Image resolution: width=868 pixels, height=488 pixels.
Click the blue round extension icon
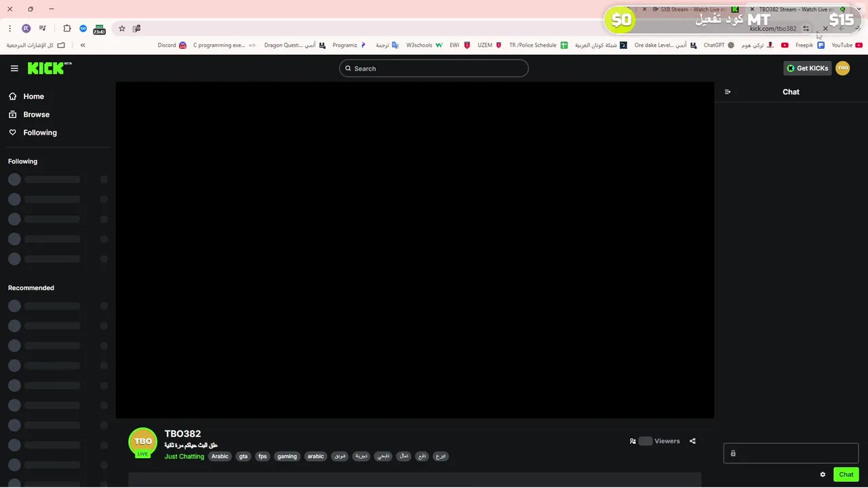[83, 28]
